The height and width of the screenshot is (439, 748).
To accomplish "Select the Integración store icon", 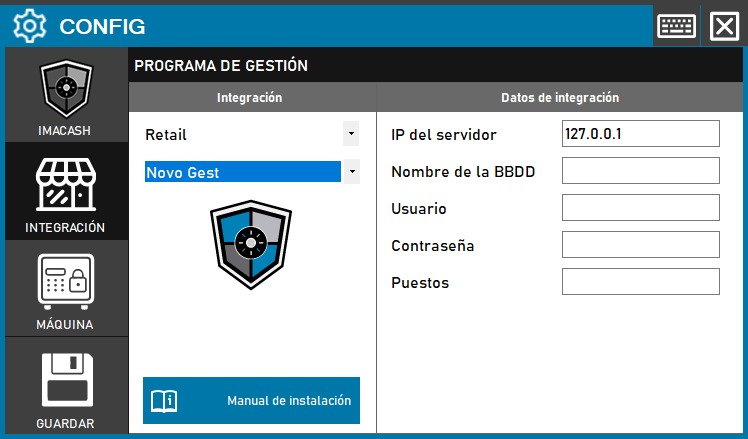I will click(x=66, y=185).
